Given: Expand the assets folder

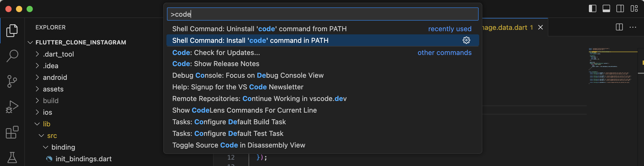Looking at the screenshot, I should point(53,89).
